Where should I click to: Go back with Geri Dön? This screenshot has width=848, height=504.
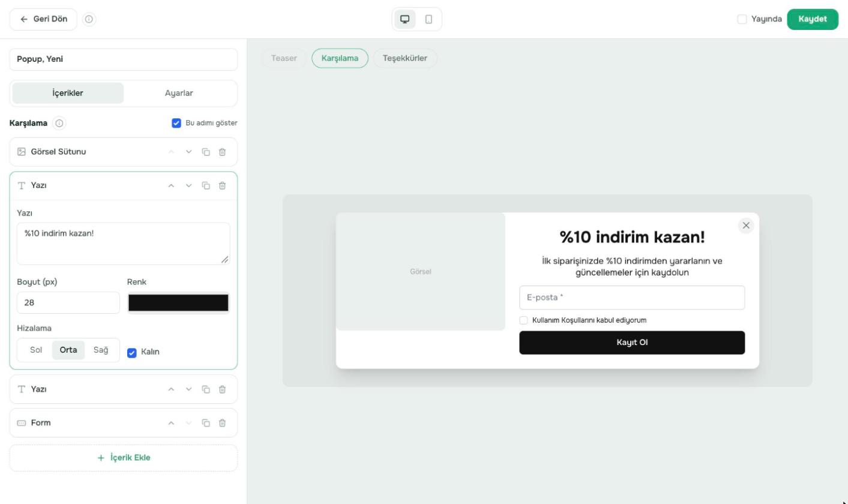(x=43, y=19)
